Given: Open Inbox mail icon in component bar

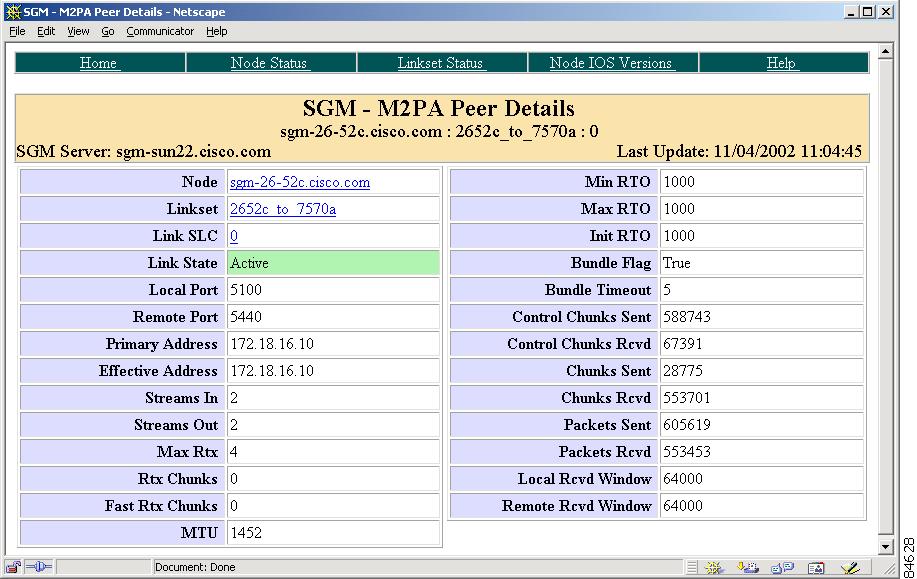Looking at the screenshot, I should 747,567.
